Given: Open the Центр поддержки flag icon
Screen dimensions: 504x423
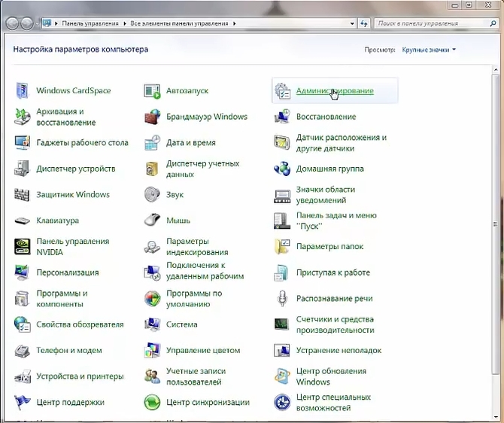Looking at the screenshot, I should pos(22,403).
